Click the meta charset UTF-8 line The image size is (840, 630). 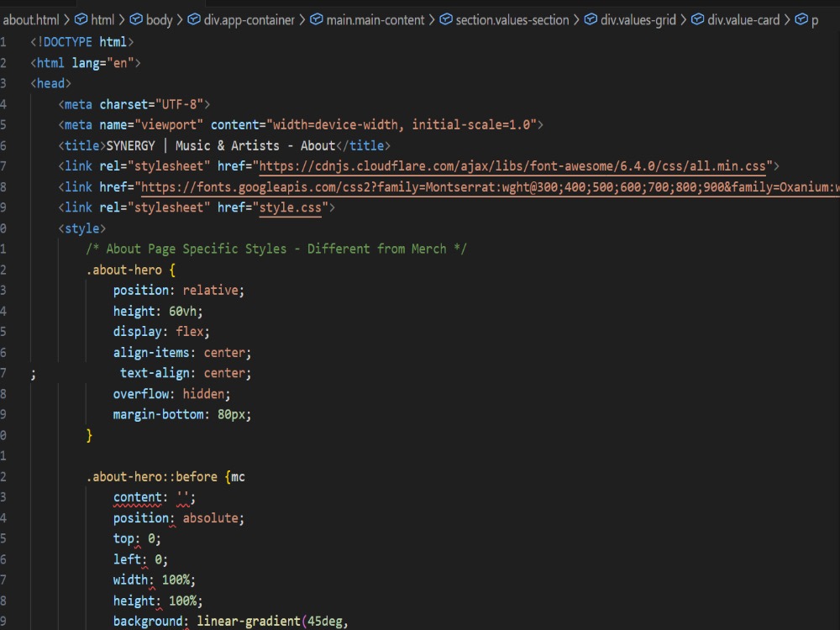[134, 104]
